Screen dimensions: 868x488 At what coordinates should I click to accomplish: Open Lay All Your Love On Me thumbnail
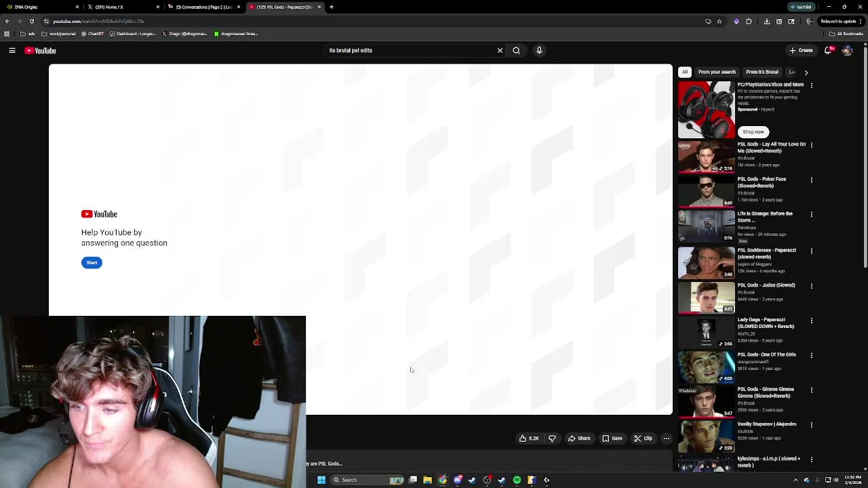[x=706, y=157]
